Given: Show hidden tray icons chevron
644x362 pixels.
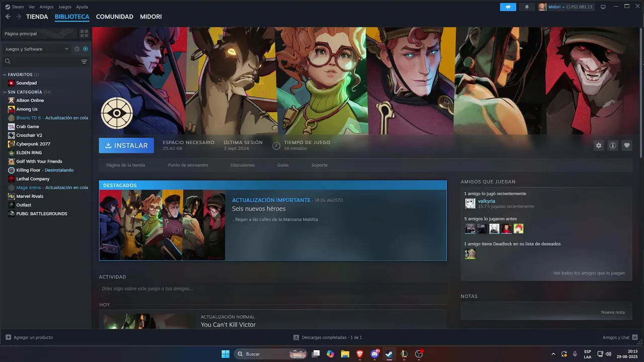Looking at the screenshot, I should (x=553, y=354).
